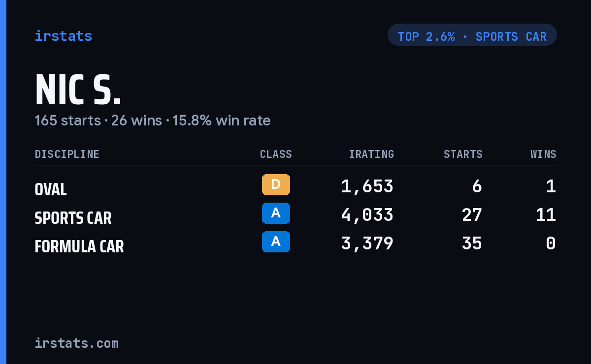The width and height of the screenshot is (591, 364).
Task: Select the Top 2.6% Sports Car pill
Action: coord(472,35)
